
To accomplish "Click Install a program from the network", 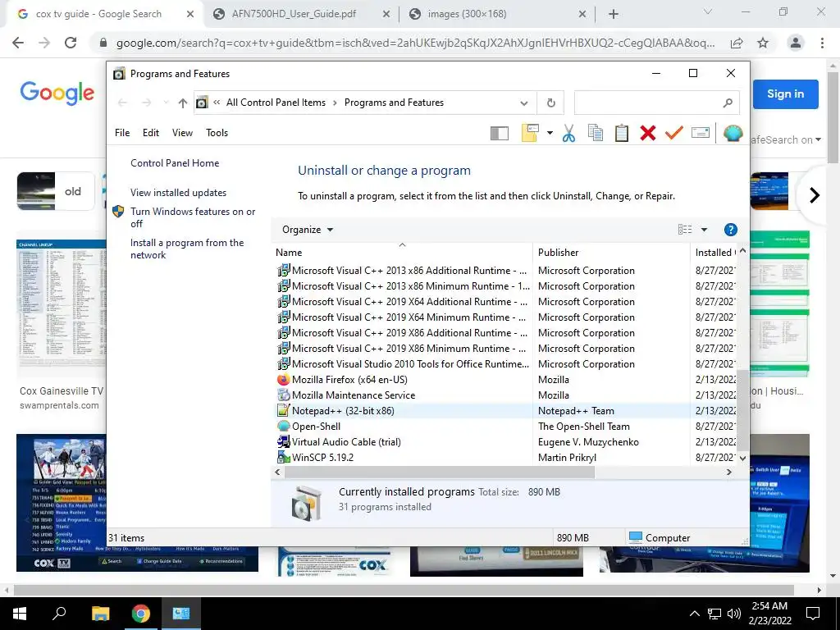I will point(187,249).
